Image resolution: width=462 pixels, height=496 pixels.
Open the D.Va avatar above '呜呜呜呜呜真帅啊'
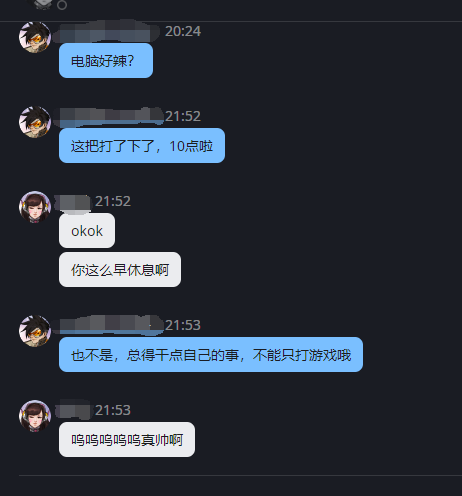coord(35,416)
